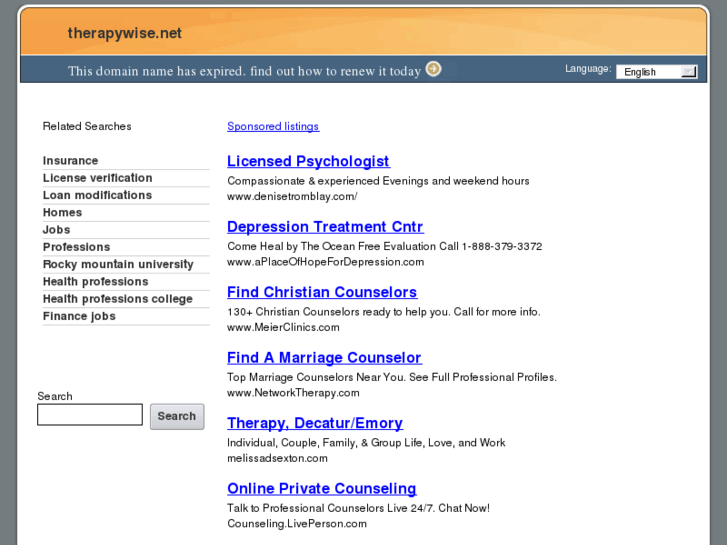Click the Search button
This screenshot has width=727, height=545.
pos(177,416)
